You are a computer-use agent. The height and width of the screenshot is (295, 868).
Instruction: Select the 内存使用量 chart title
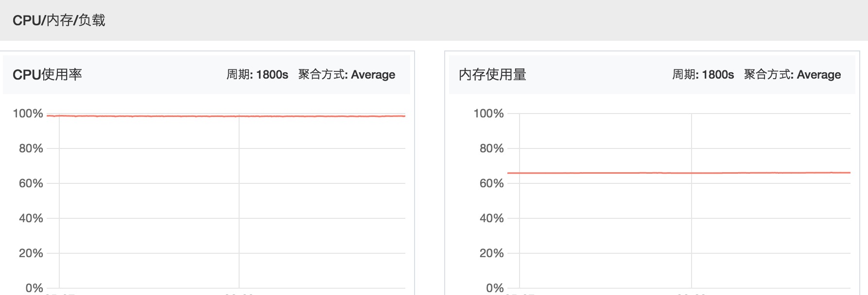(x=492, y=75)
